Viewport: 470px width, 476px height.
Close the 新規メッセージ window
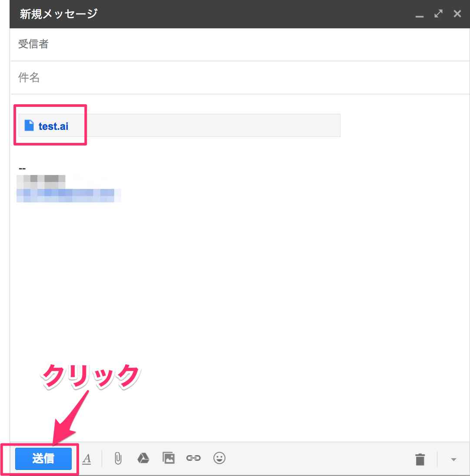[x=457, y=13]
